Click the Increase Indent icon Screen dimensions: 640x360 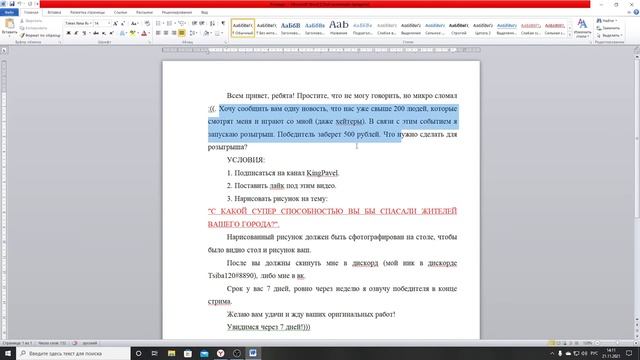click(x=202, y=24)
